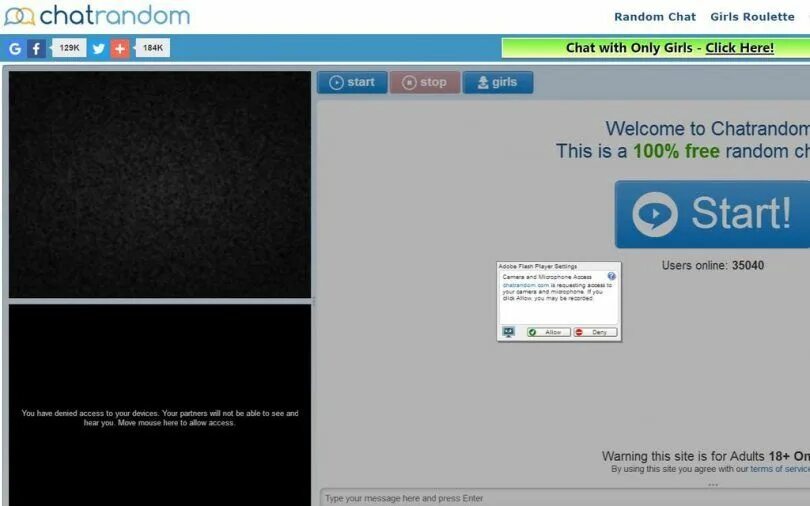Click the splitter handle between video panels

(314, 301)
